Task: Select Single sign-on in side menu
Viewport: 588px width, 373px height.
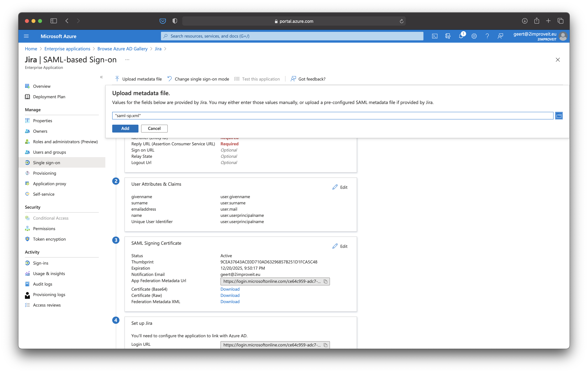Action: 62,163
